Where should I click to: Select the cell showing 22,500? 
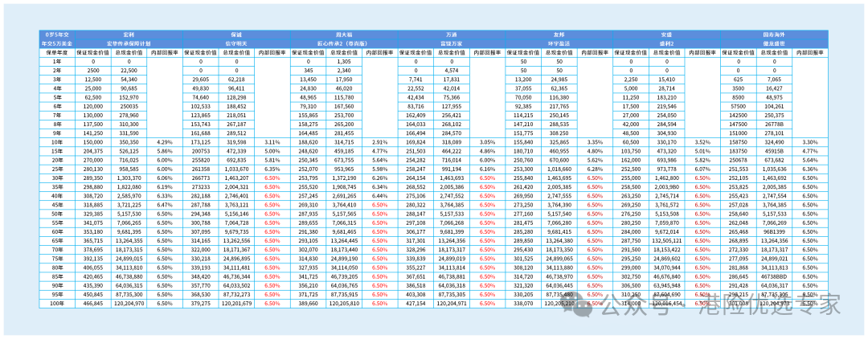coord(129,70)
